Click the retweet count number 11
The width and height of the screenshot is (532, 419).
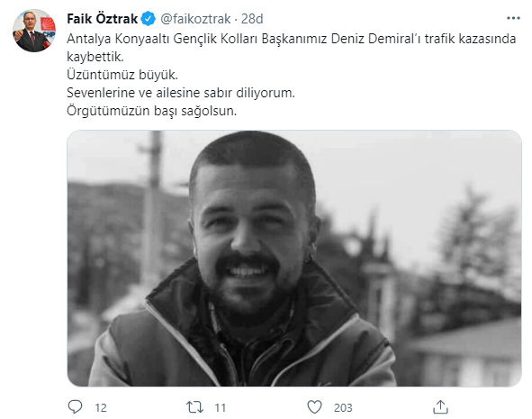point(221,407)
